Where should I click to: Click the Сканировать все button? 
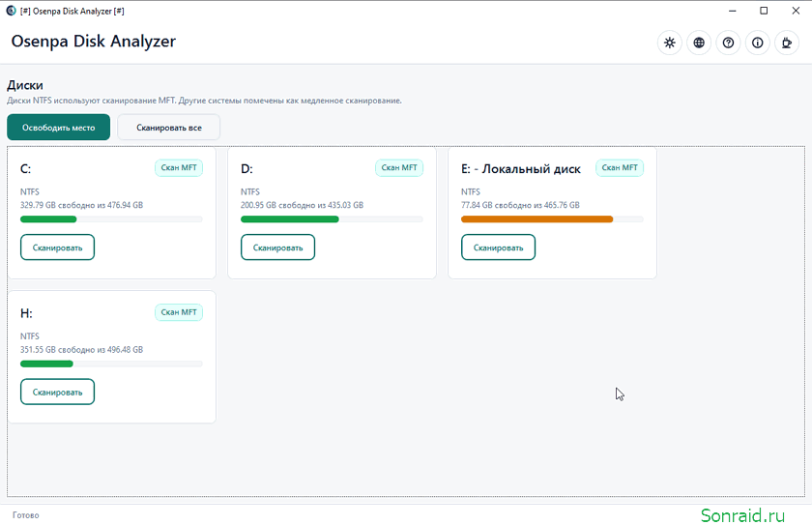pos(169,128)
